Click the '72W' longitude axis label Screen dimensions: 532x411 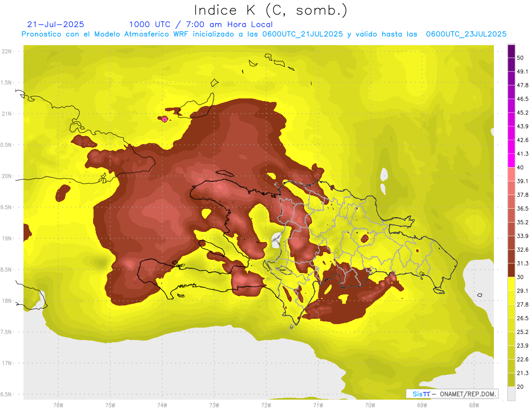coord(266,405)
